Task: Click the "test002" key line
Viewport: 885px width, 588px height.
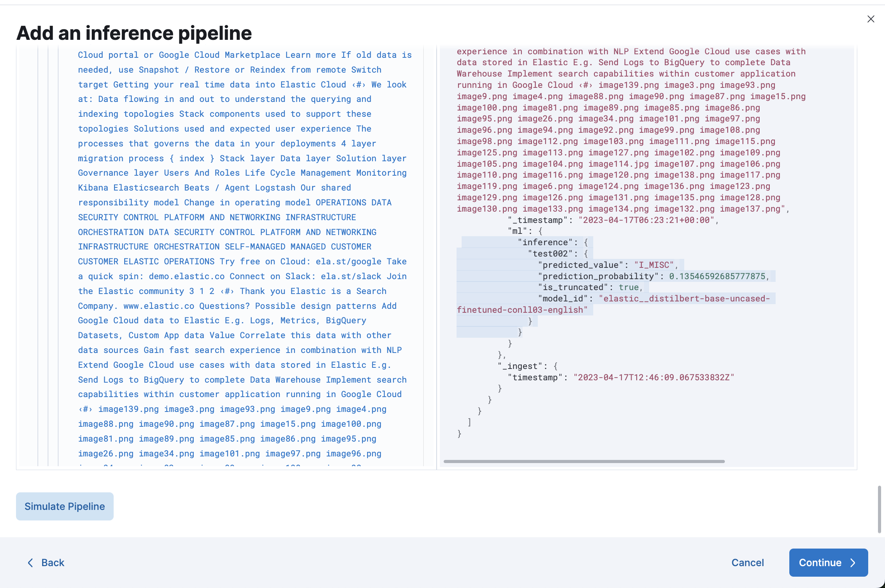Action: coord(550,254)
